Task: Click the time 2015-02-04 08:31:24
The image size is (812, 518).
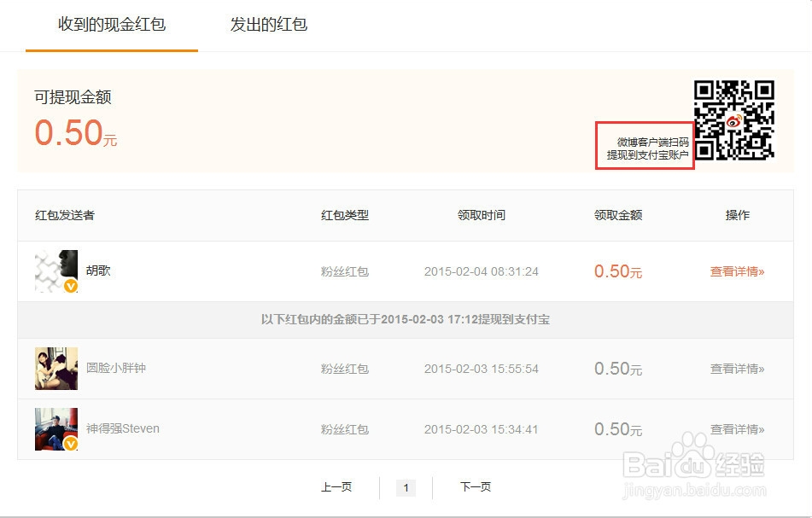Action: coord(482,271)
